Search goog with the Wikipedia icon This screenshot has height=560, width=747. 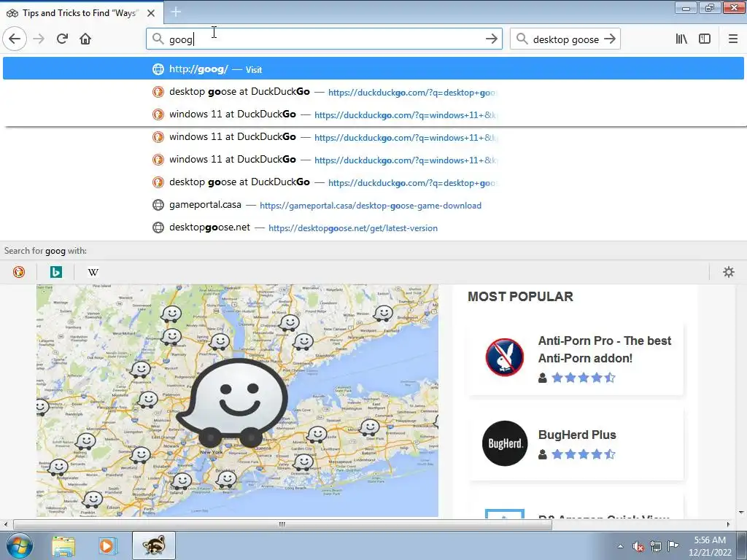[93, 272]
